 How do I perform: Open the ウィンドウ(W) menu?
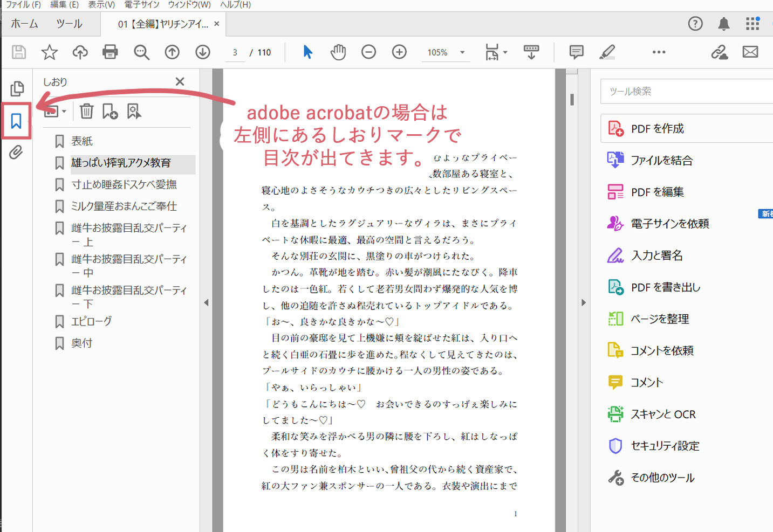tap(189, 5)
